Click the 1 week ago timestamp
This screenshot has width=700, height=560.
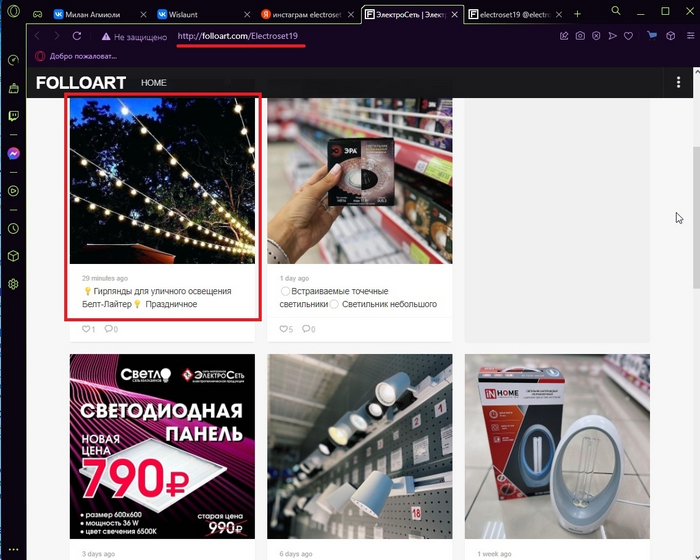(x=494, y=554)
